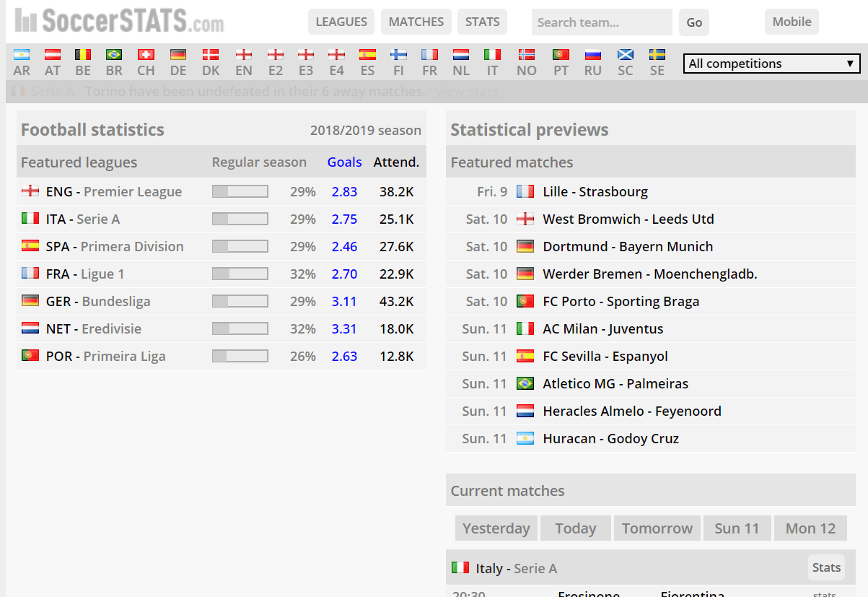Open FRA - Ligue 1 link
The image size is (868, 597).
tap(85, 274)
